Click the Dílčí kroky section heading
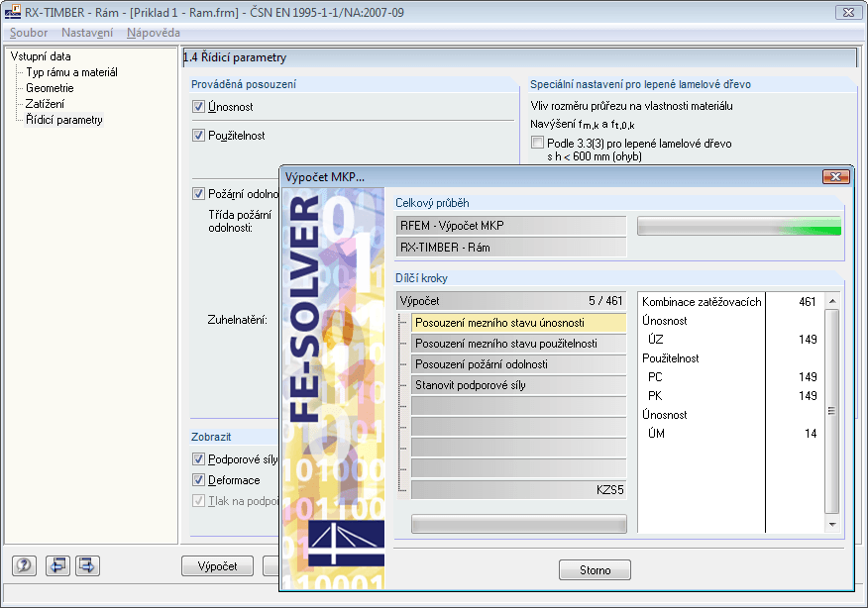 click(421, 278)
